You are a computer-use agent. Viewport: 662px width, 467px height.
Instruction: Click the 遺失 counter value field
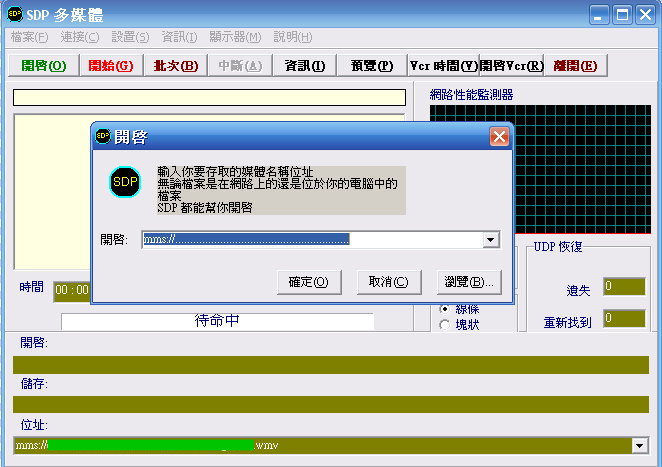coord(624,287)
